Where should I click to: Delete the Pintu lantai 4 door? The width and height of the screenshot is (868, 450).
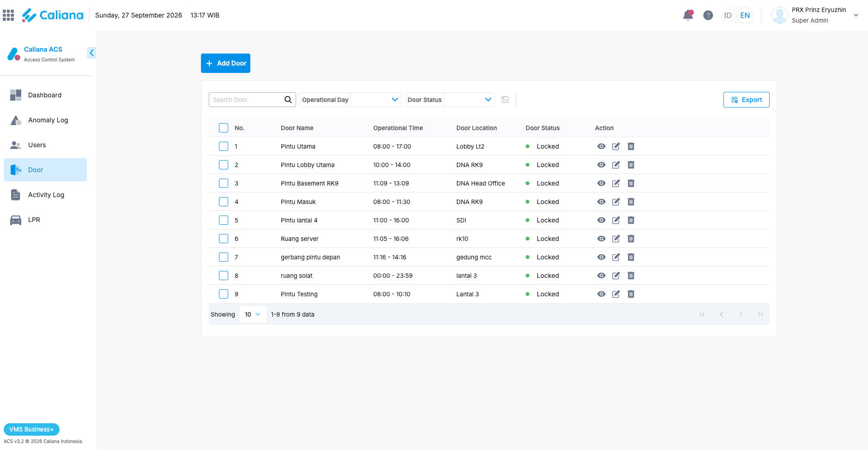[631, 220]
